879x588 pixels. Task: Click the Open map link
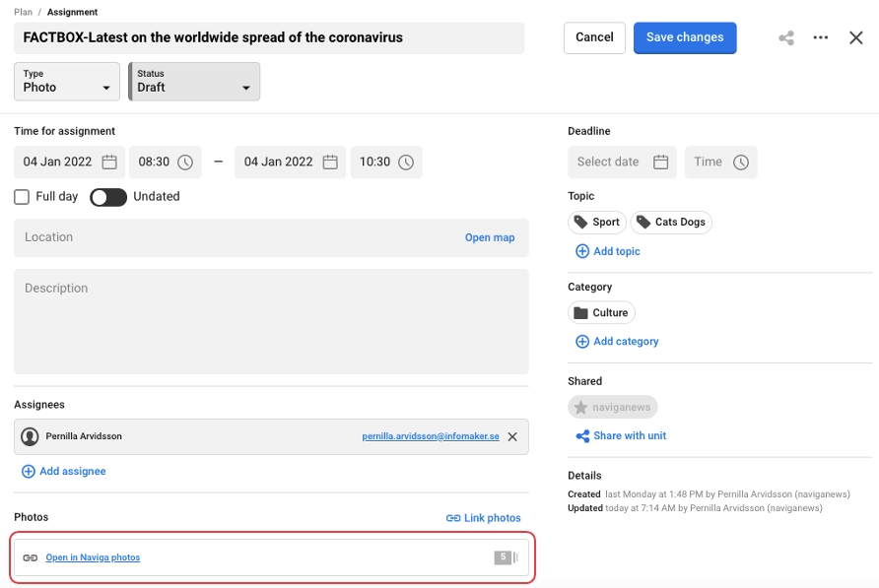click(x=490, y=237)
